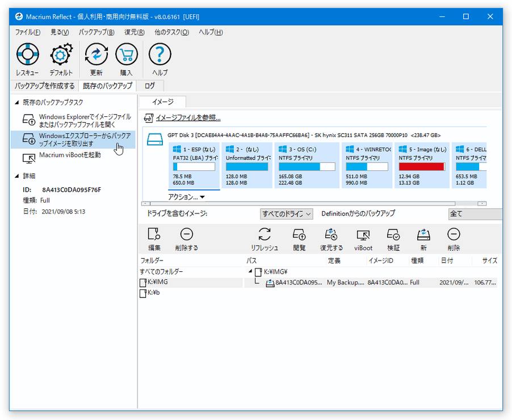512x420 pixels.
Task: Click the Restore (復元する) icon
Action: tap(331, 234)
